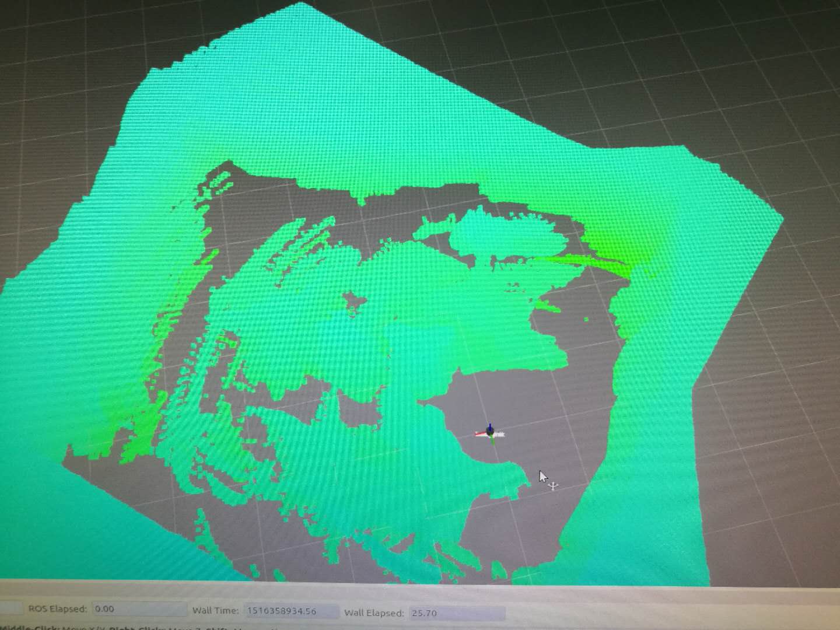Select the blue Z-axis arrow of the frame

490,425
